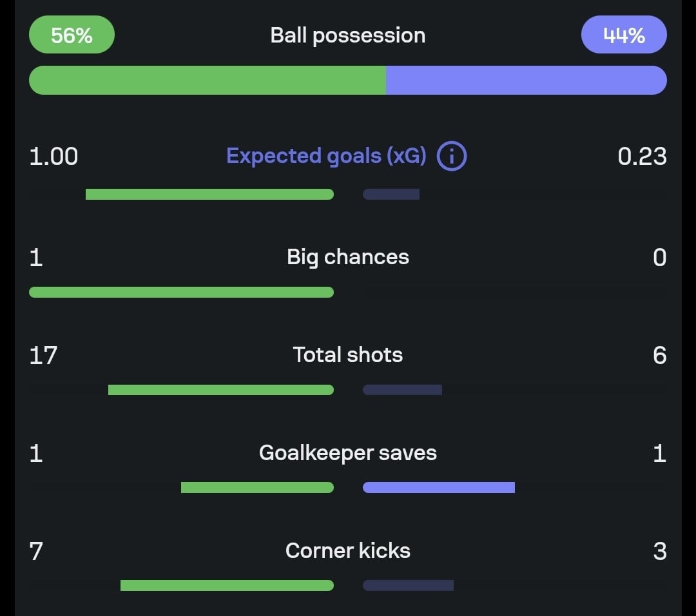Image resolution: width=696 pixels, height=616 pixels.
Task: Click the Ball possession heading
Action: (348, 35)
